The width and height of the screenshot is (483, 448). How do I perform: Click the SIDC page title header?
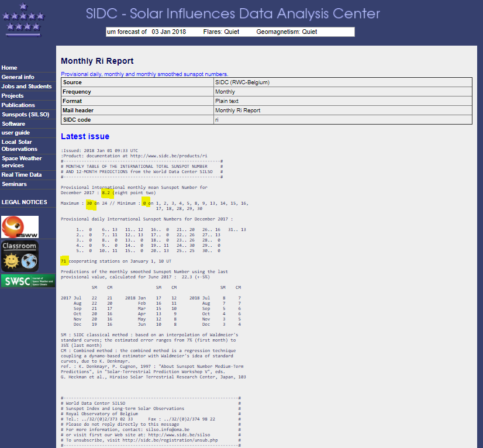[233, 13]
